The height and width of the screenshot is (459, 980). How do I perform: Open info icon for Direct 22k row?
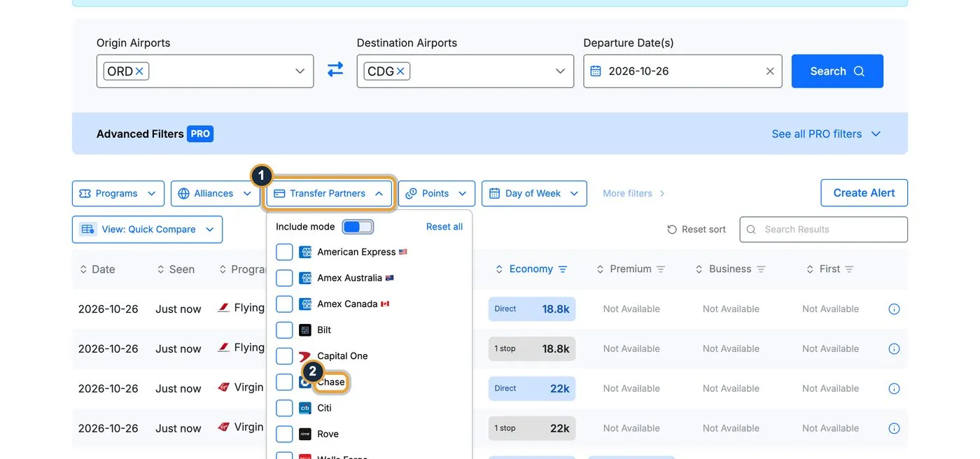pyautogui.click(x=894, y=388)
